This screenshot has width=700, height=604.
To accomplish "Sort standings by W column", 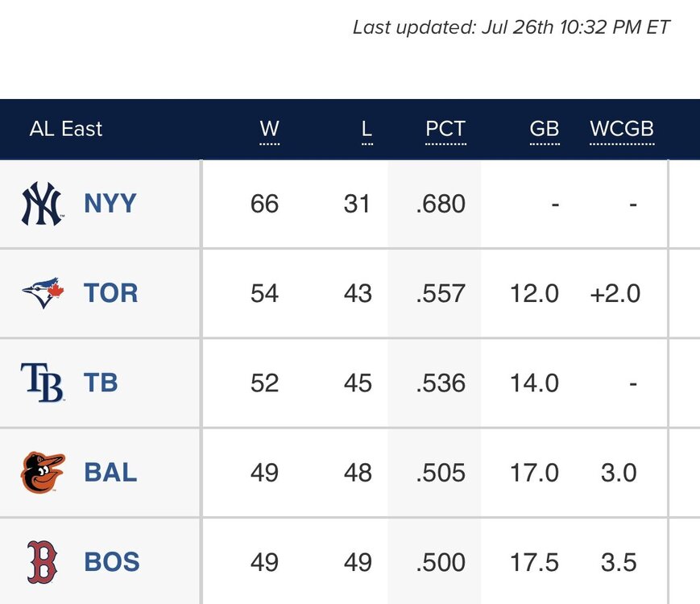I will tap(269, 129).
